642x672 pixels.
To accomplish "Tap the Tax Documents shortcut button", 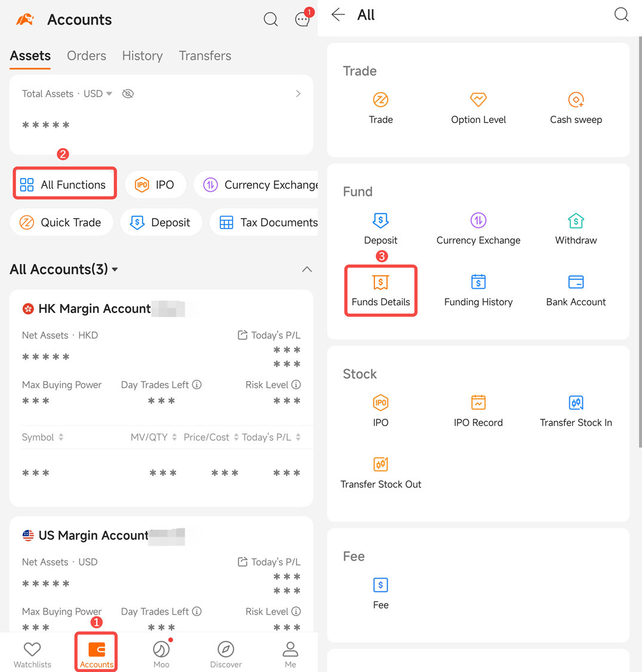I will point(263,222).
